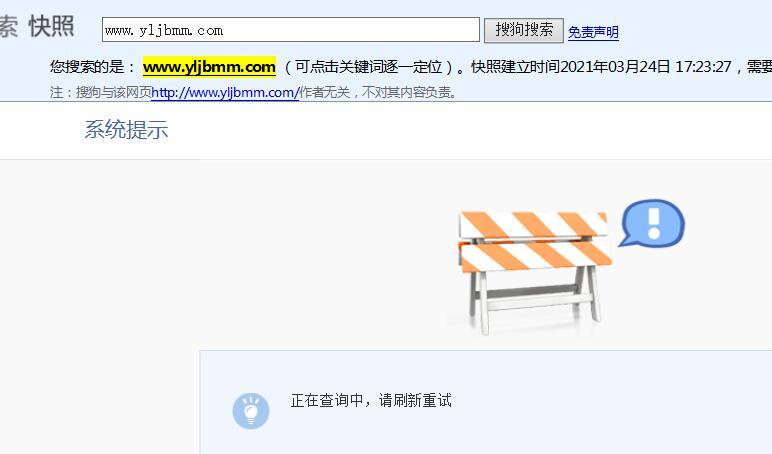Click the orange striped barricade image
The width and height of the screenshot is (772, 454).
pyautogui.click(x=534, y=272)
